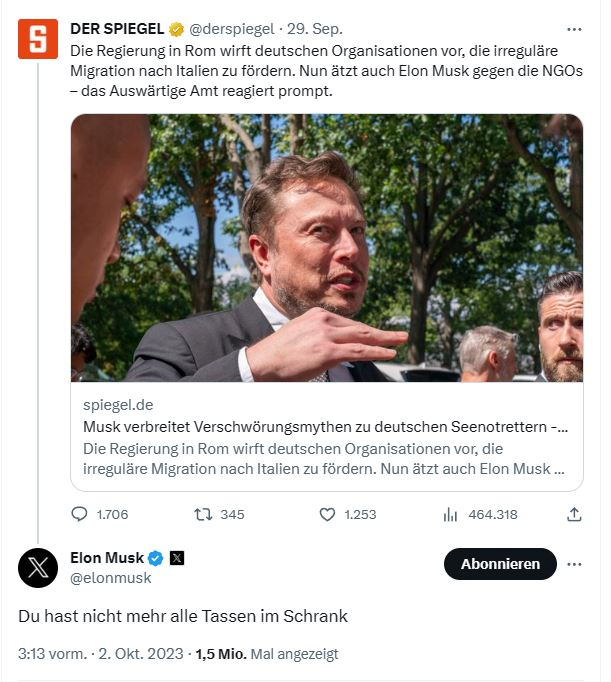Click the blue verified checkmark beside Elon Musk
Viewport: 611px width, 682px height.
point(156,558)
